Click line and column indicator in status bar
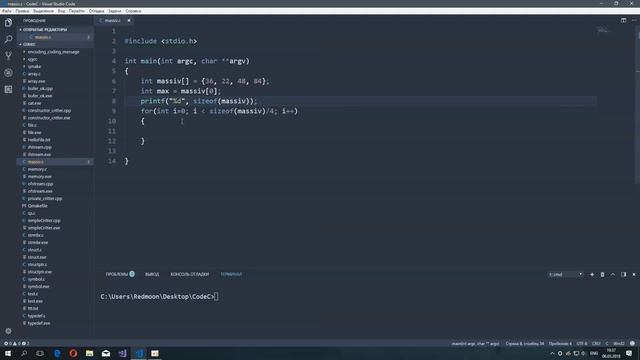640x360 pixels. click(525, 343)
